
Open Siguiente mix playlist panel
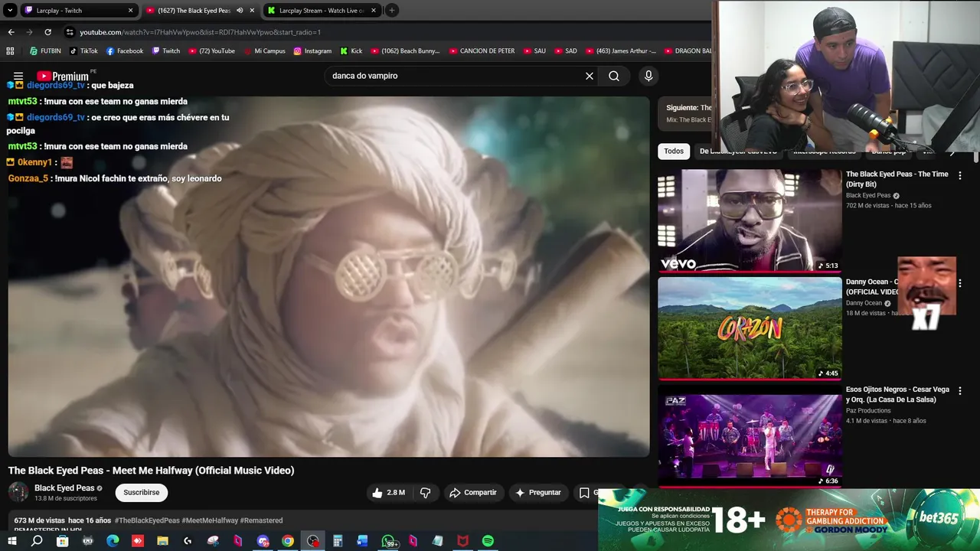coord(685,113)
